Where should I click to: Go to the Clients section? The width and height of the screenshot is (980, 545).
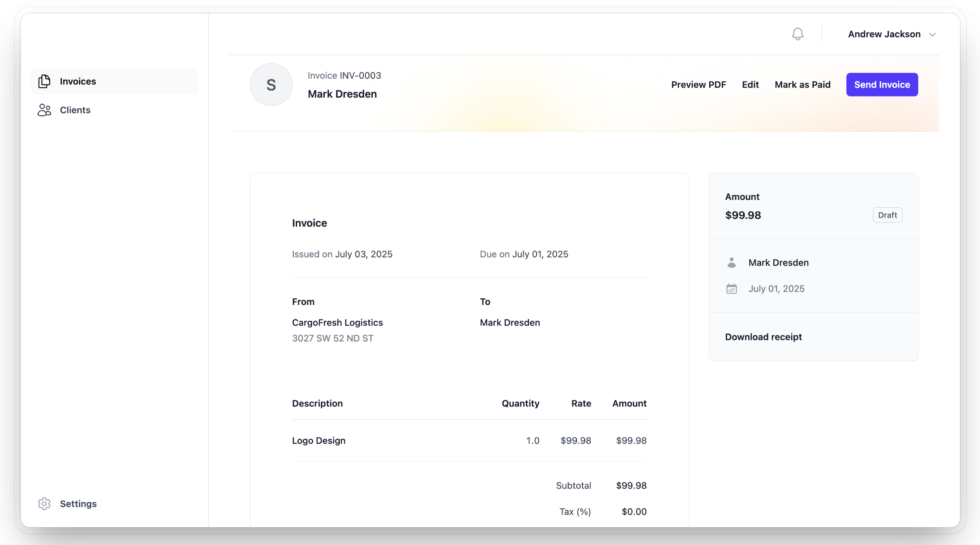(x=75, y=110)
